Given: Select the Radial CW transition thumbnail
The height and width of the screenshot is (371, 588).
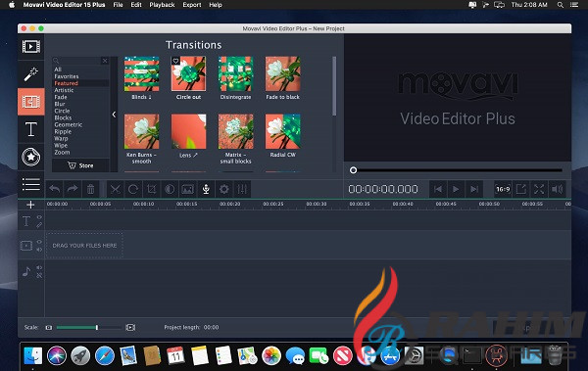Looking at the screenshot, I should [283, 131].
